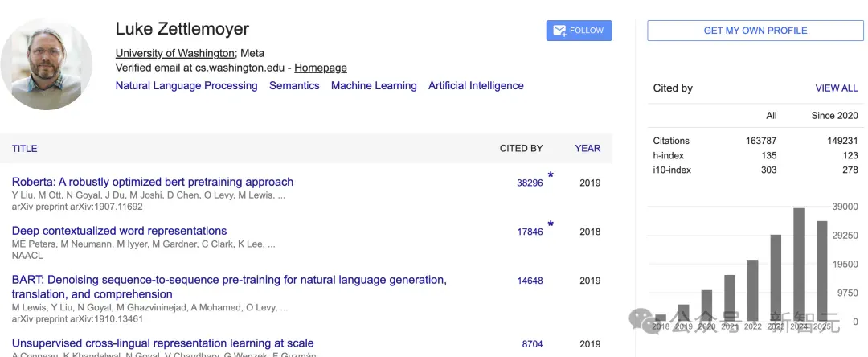Click the h-index value 135
Image resolution: width=868 pixels, height=357 pixels.
(x=769, y=155)
